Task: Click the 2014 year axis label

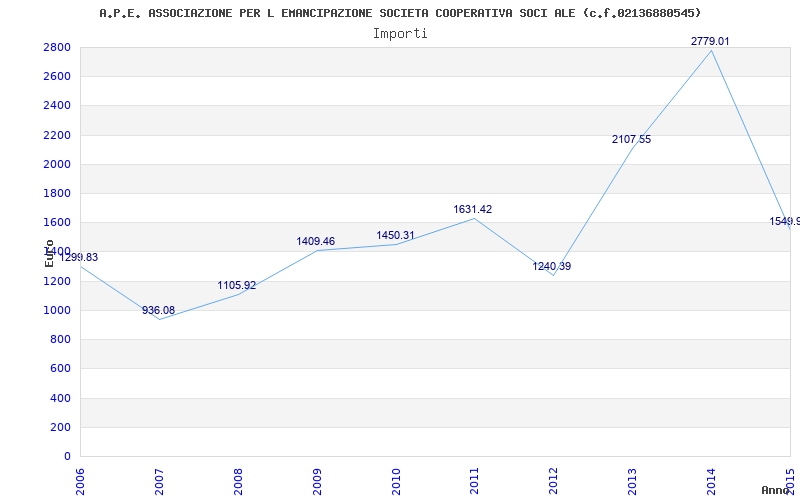Action: tap(711, 482)
